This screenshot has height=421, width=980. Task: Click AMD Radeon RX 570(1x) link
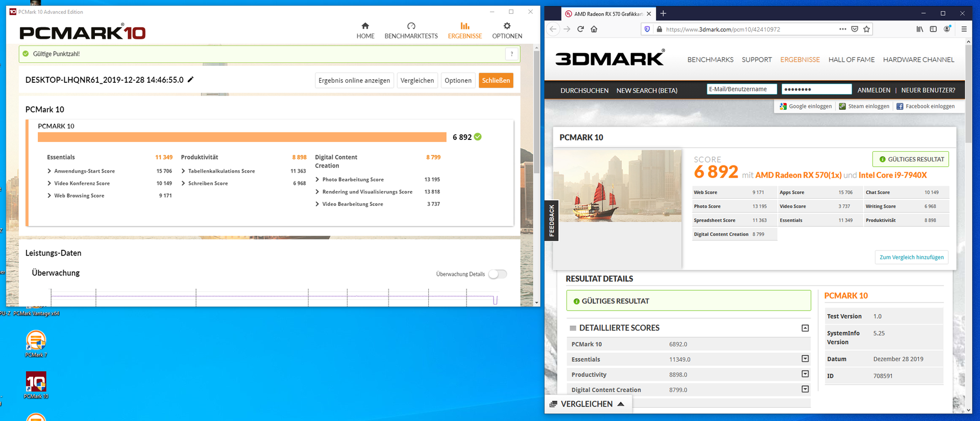[798, 175]
